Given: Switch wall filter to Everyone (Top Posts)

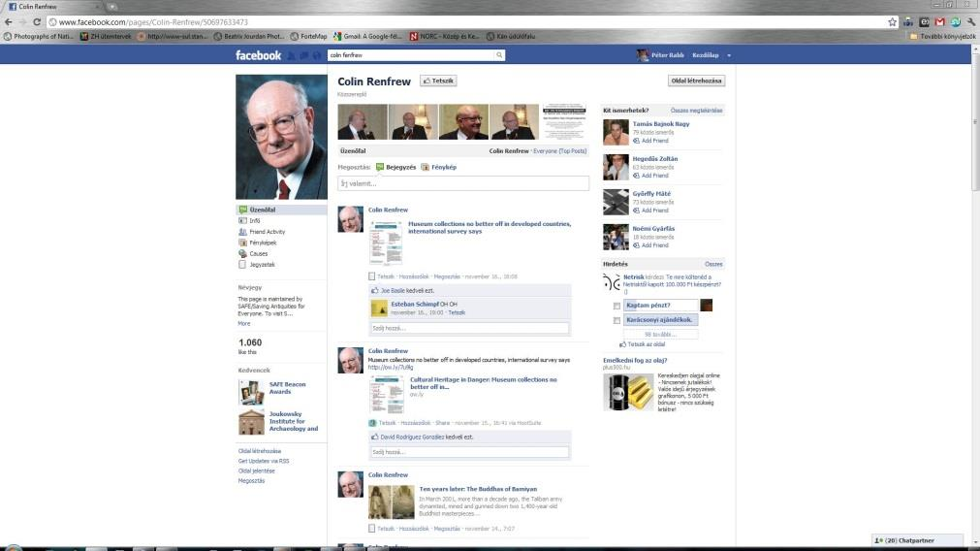Looking at the screenshot, I should pos(559,150).
